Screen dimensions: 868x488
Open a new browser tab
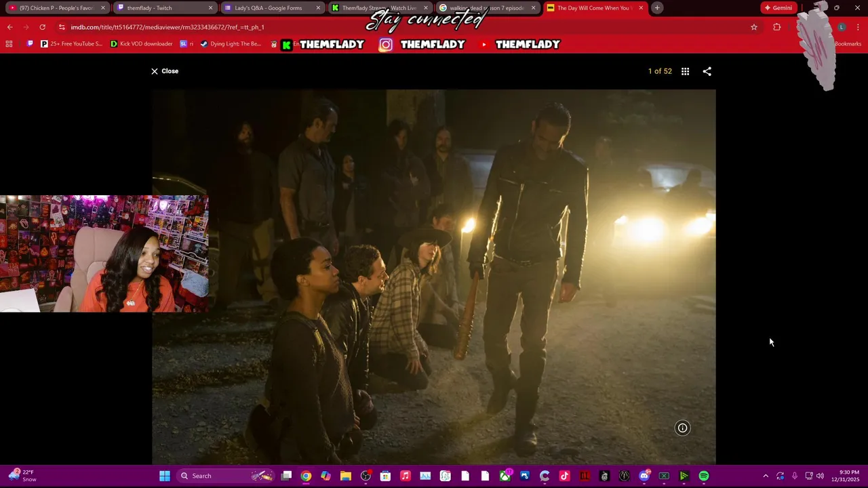tap(657, 8)
